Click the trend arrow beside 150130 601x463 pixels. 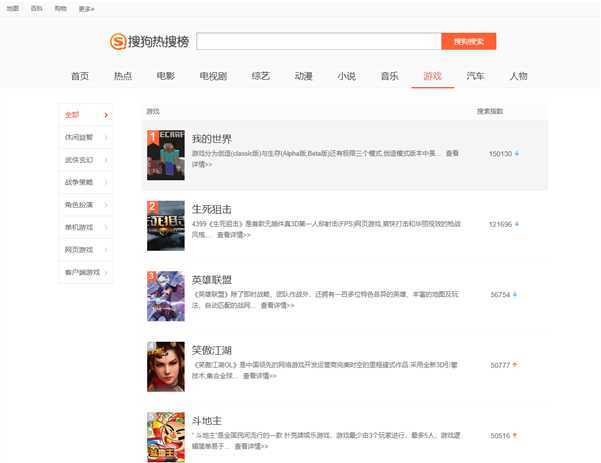[517, 153]
